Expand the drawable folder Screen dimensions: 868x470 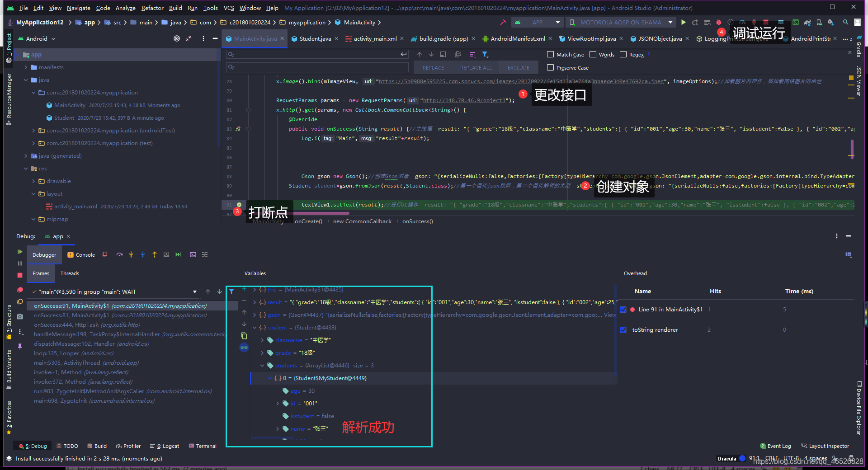[33, 181]
